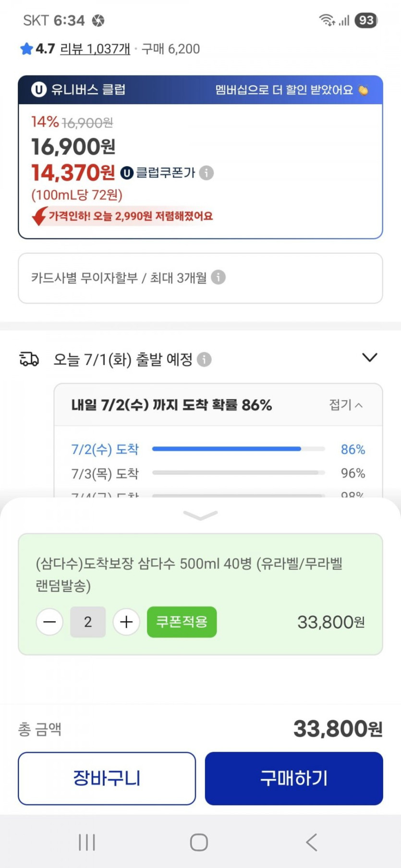Decrease quantity with minus button
401x868 pixels.
pos(49,622)
